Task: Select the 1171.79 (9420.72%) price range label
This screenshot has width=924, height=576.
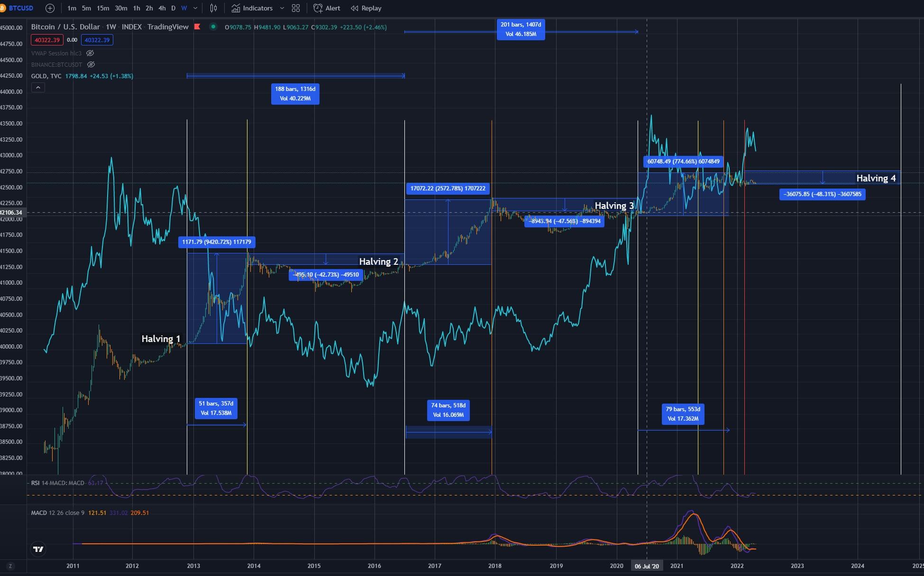Action: pos(217,242)
